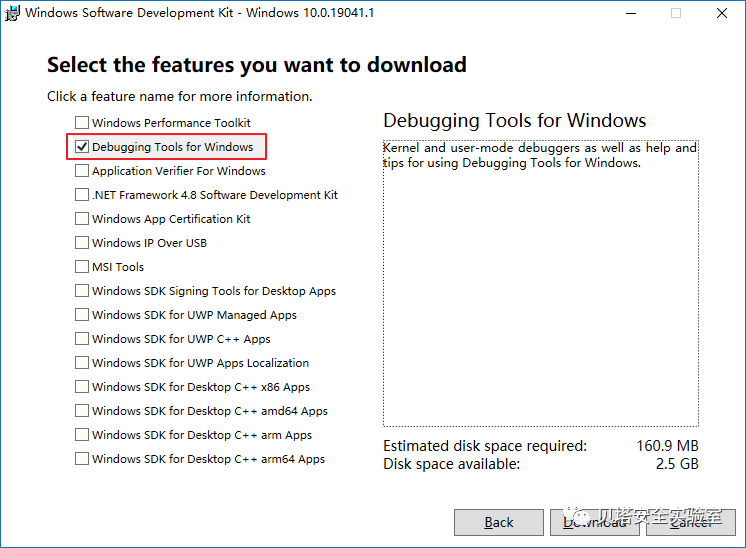Click the 'Windows IP Over USB' feature name

click(149, 243)
